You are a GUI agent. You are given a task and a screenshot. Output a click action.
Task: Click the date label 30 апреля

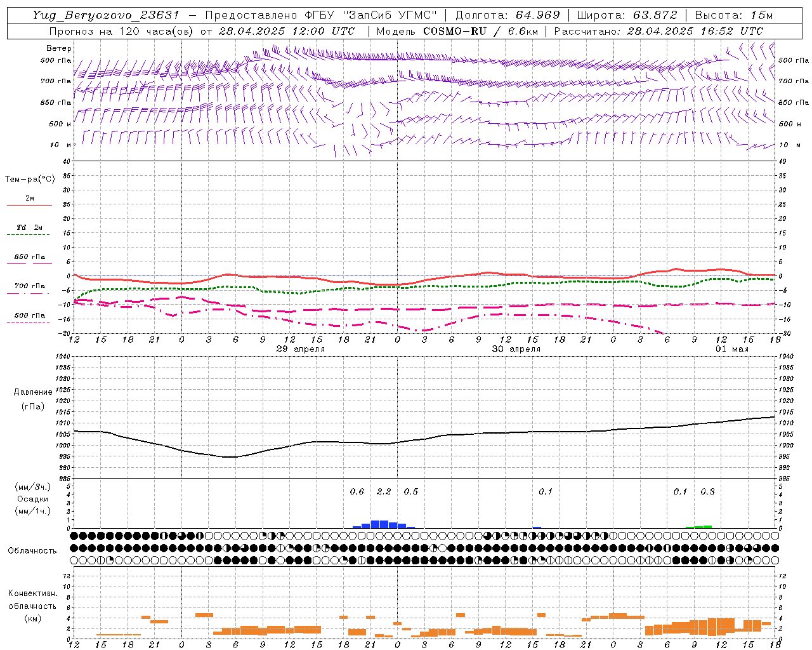(516, 349)
